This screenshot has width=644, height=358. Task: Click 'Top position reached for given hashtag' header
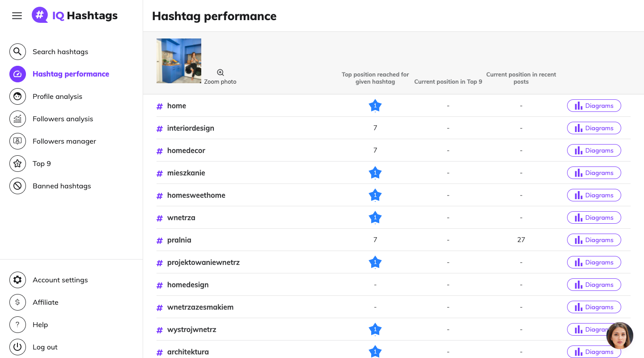click(375, 78)
